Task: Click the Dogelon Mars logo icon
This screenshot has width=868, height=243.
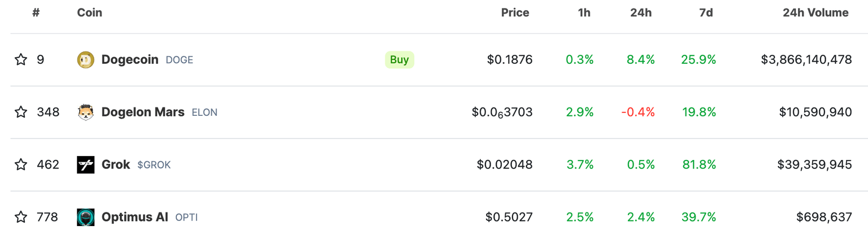Action: coord(86,112)
